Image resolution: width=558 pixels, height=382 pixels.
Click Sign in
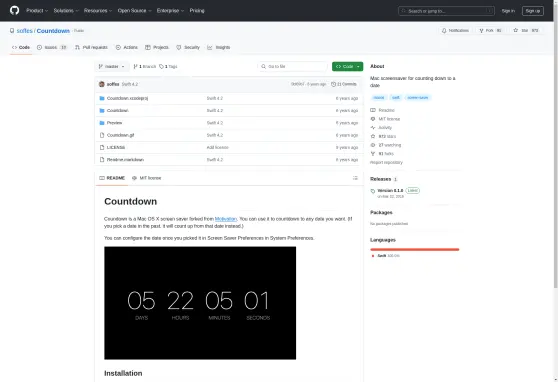tap(508, 11)
